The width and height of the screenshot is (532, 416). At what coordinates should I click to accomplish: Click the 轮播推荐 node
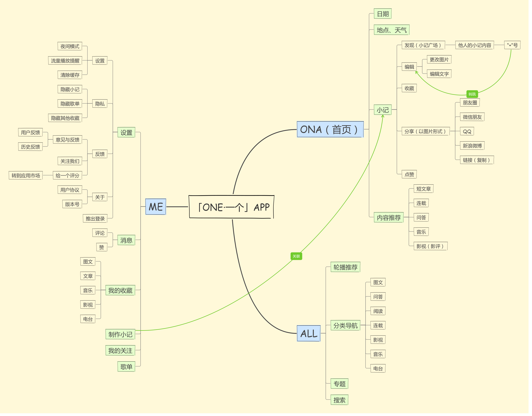(x=348, y=269)
